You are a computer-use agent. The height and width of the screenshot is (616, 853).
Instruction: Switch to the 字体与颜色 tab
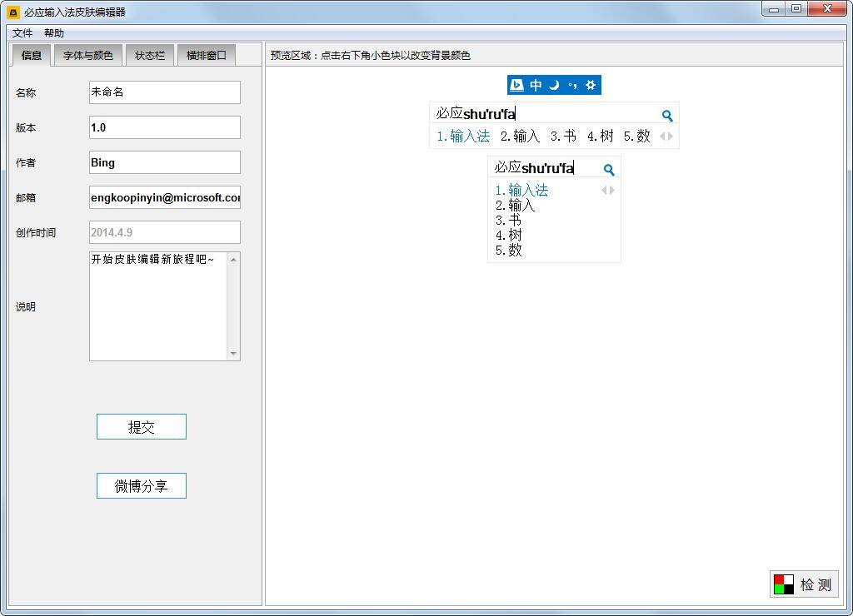point(88,56)
